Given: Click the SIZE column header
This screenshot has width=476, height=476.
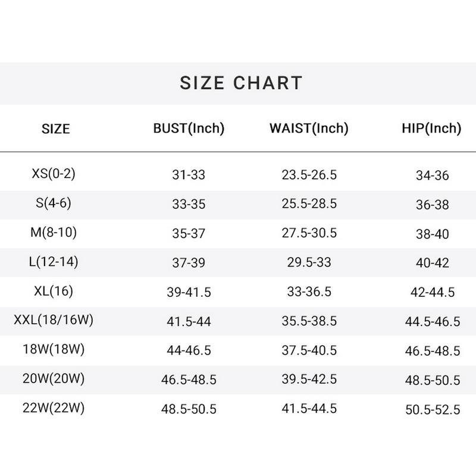Looking at the screenshot, I should pos(56,129).
